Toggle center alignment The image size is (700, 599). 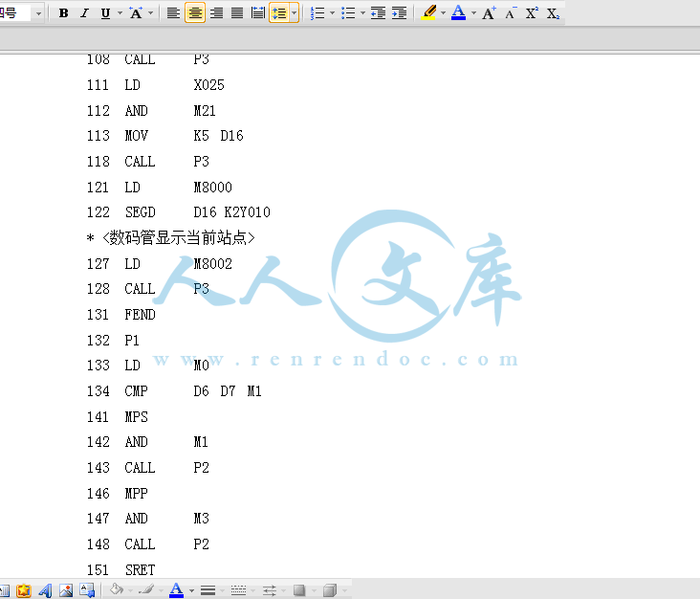click(195, 13)
